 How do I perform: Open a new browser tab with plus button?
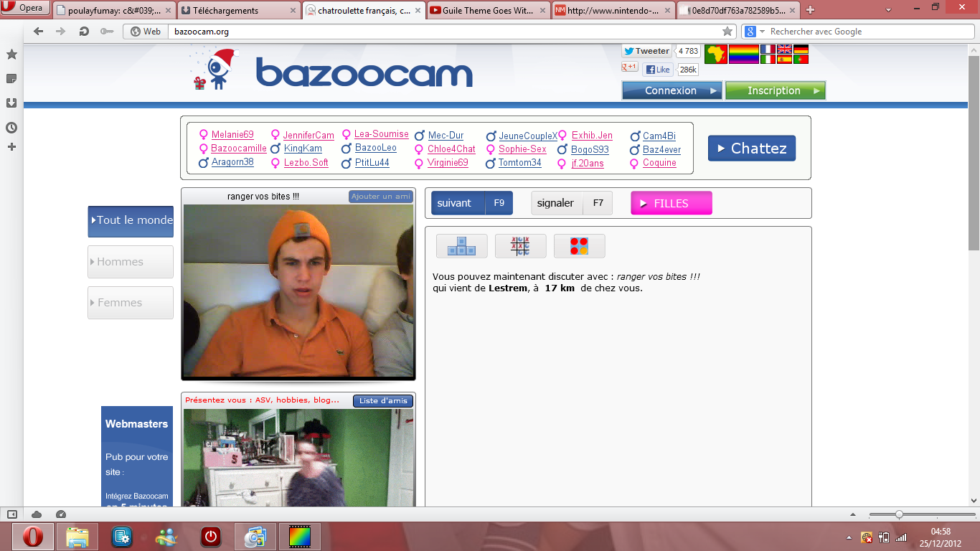810,10
